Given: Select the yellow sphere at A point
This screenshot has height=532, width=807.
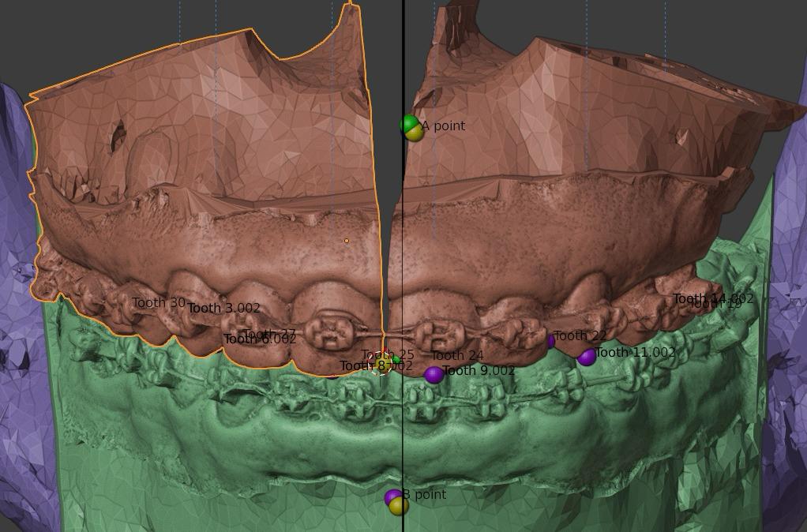Looking at the screenshot, I should pos(415,133).
